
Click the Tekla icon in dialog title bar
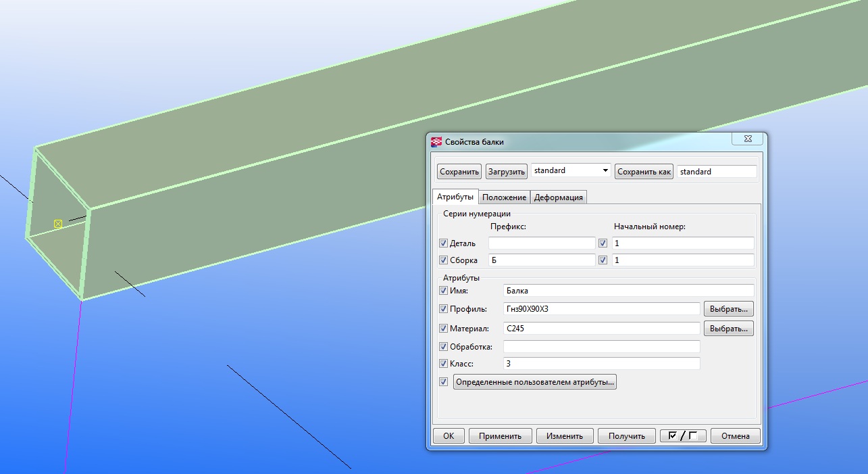coord(436,142)
